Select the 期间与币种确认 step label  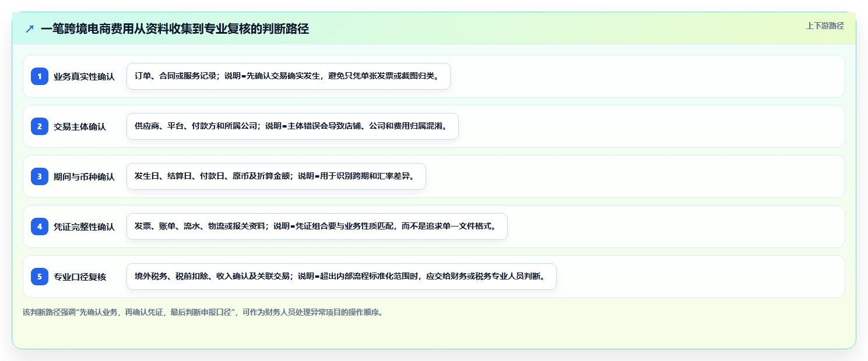click(x=84, y=177)
